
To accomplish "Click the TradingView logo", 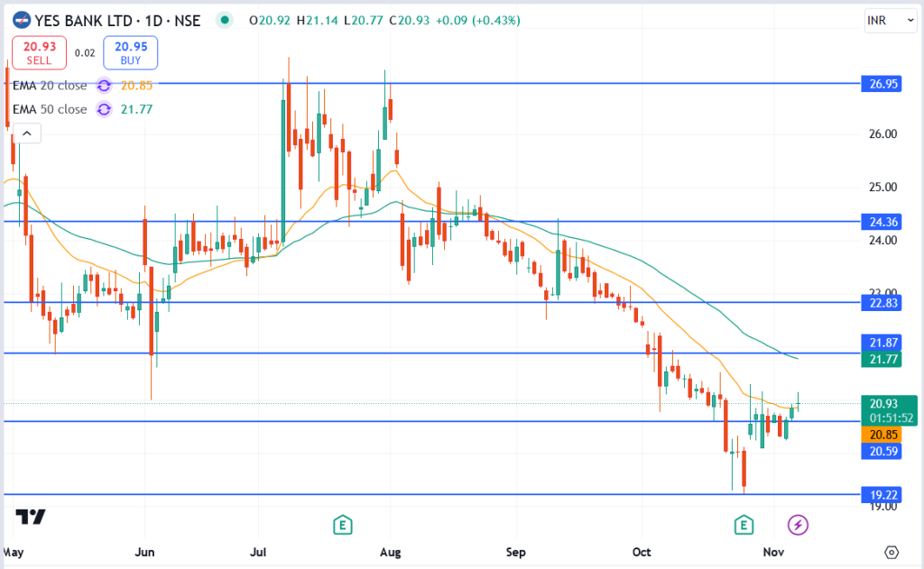I will (x=31, y=518).
